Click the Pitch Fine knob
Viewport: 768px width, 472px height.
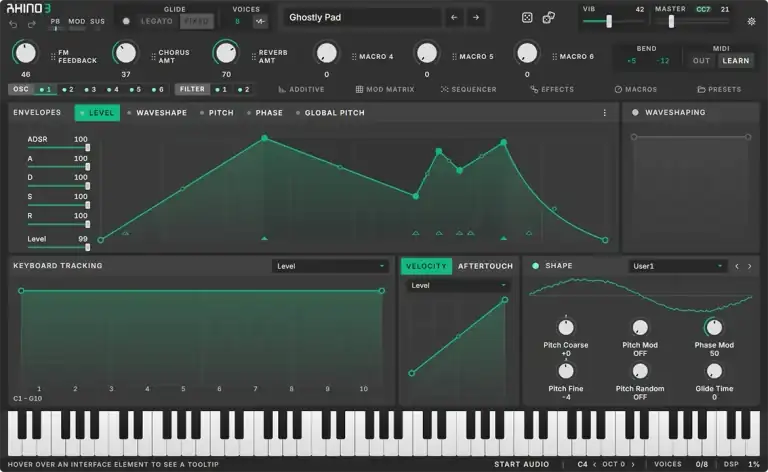coord(566,371)
